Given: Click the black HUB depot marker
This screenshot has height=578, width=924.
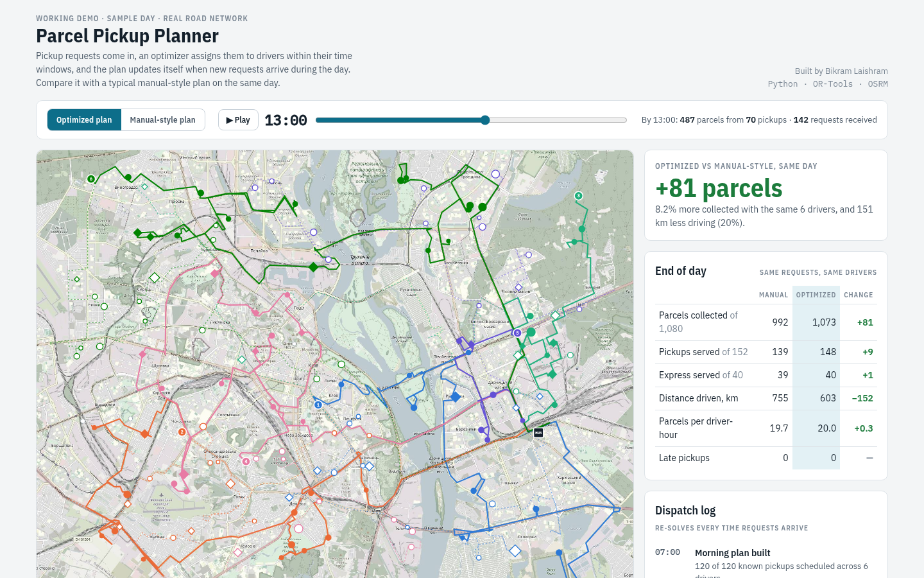Looking at the screenshot, I should click(x=538, y=433).
